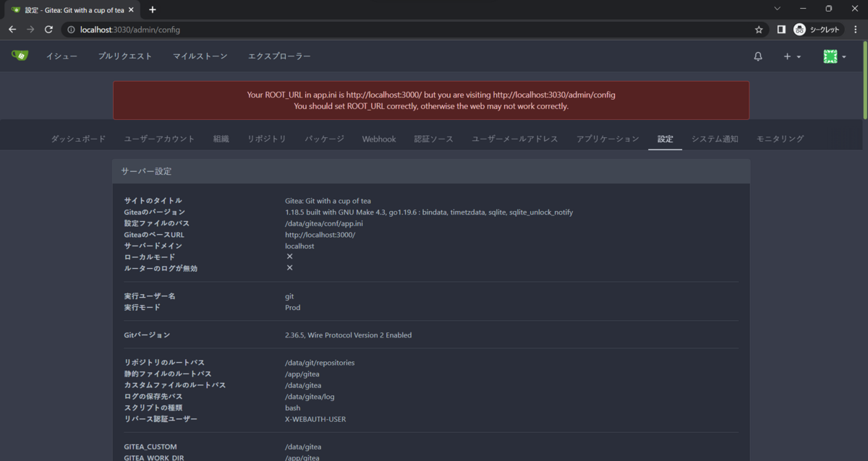Switch to ダッシュボード admin tab

click(x=78, y=139)
